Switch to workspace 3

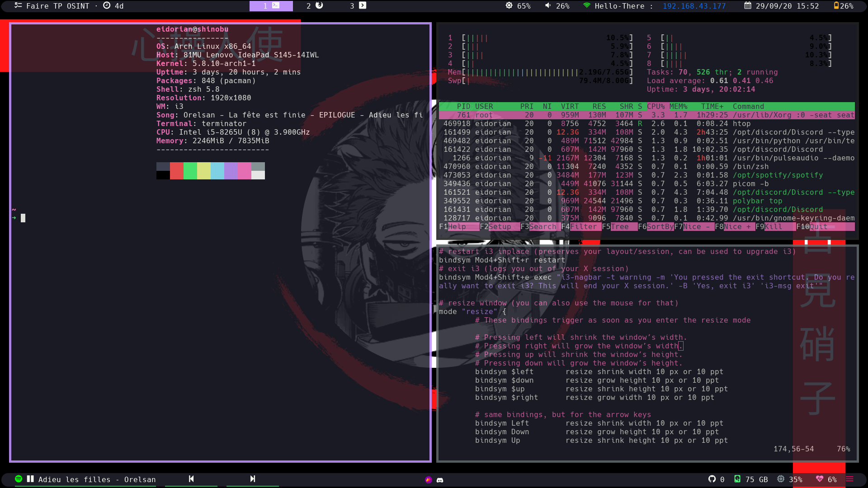click(x=358, y=6)
